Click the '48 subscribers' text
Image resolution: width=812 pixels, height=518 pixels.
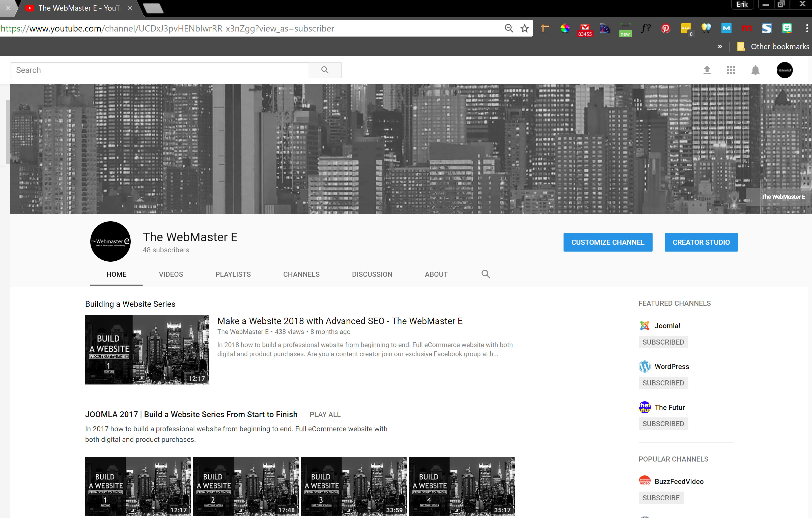click(x=165, y=250)
